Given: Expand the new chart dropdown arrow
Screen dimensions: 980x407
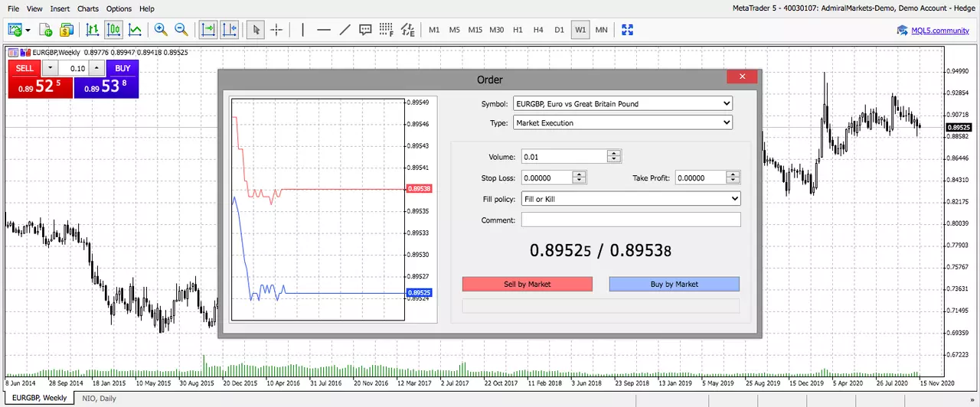Looking at the screenshot, I should [x=28, y=31].
